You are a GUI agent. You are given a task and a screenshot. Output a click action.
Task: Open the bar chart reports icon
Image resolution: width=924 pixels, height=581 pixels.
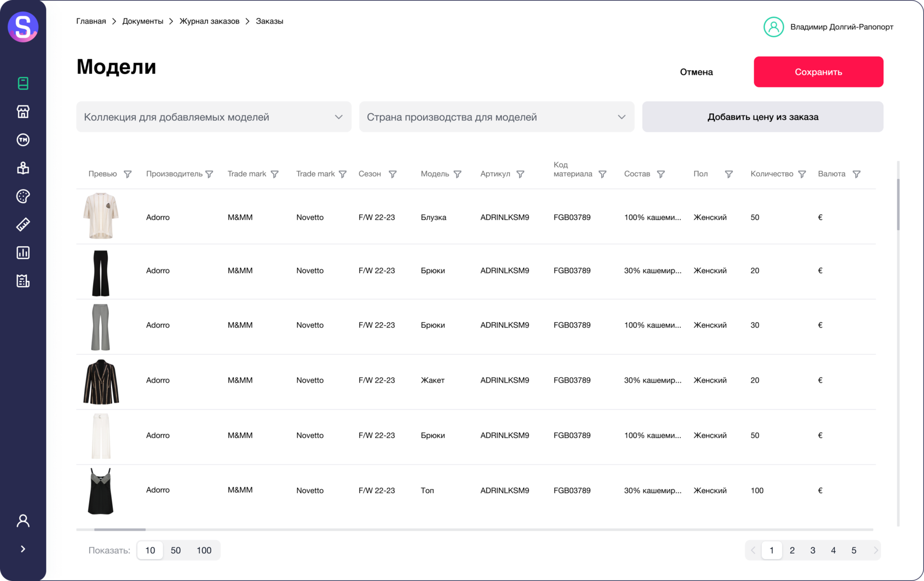(x=23, y=253)
